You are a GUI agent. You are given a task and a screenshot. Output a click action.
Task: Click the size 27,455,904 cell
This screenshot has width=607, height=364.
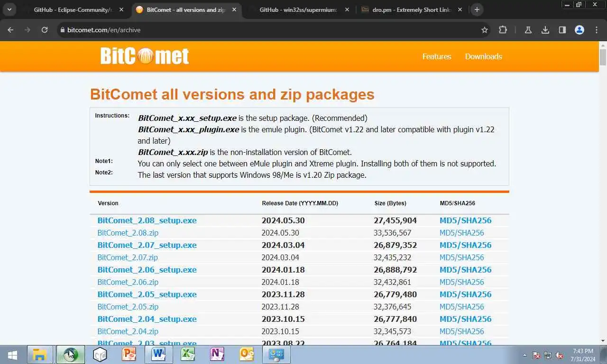coord(395,220)
